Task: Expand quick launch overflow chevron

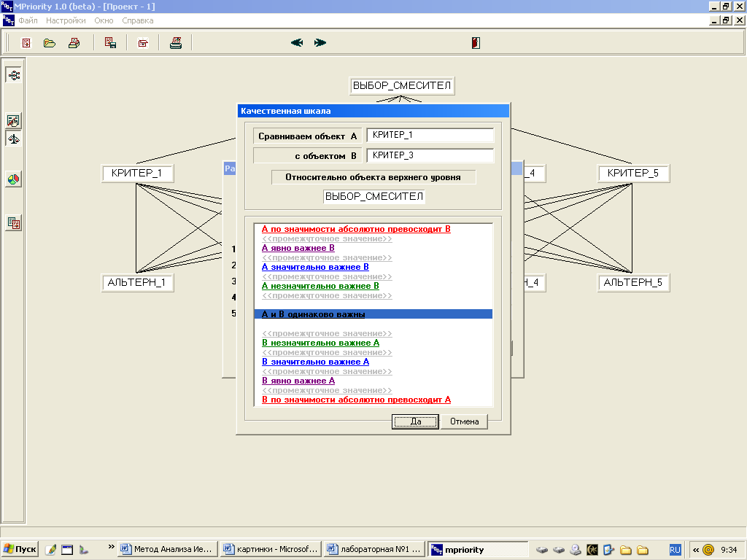Action: pyautogui.click(x=112, y=547)
